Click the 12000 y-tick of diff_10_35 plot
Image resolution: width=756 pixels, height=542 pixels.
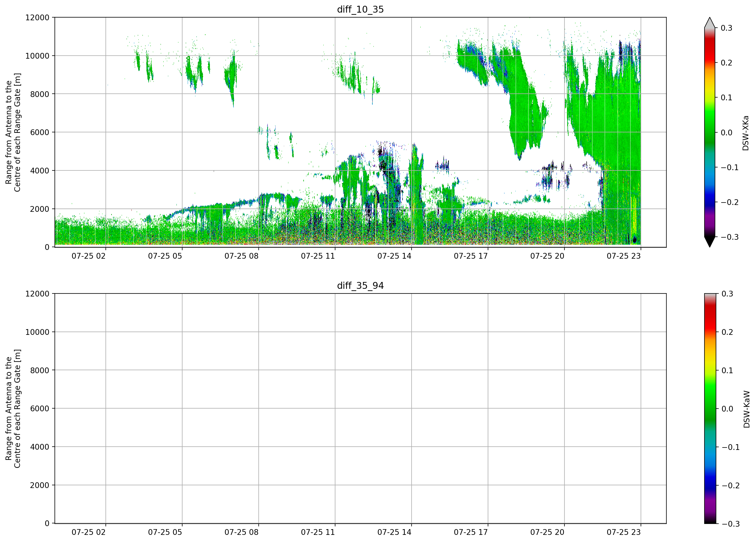[37, 18]
